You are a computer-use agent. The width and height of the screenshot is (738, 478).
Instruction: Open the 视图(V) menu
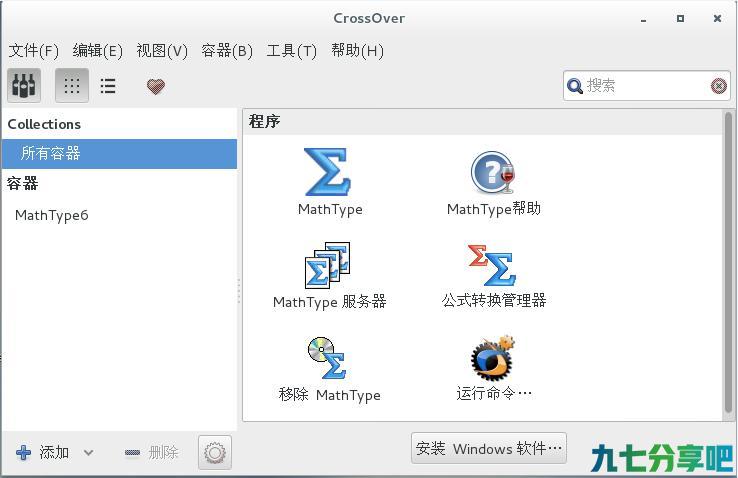(x=162, y=50)
